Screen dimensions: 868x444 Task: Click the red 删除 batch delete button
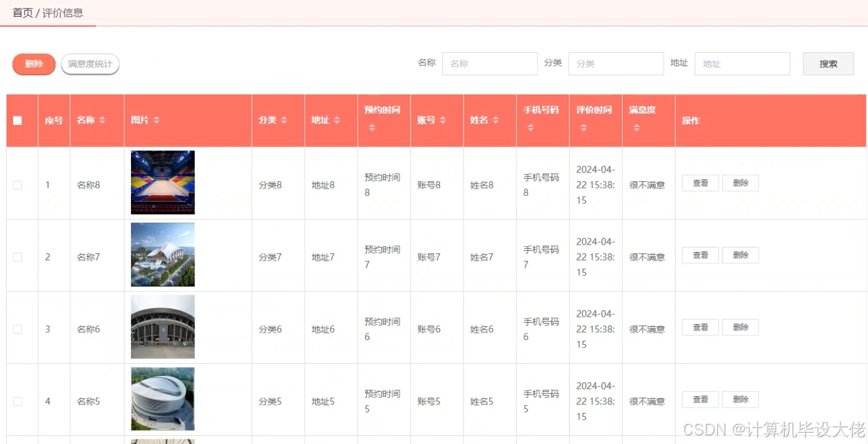[34, 64]
